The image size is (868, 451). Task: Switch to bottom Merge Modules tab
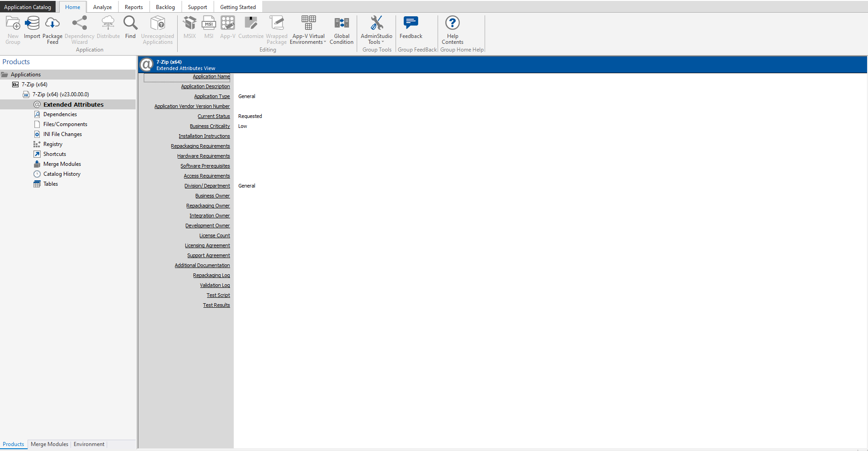tap(49, 444)
